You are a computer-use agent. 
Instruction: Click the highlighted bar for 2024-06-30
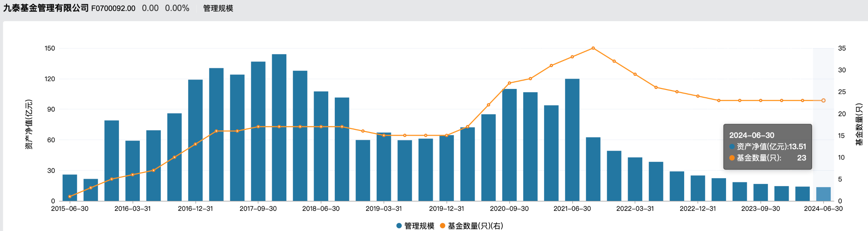tap(823, 194)
